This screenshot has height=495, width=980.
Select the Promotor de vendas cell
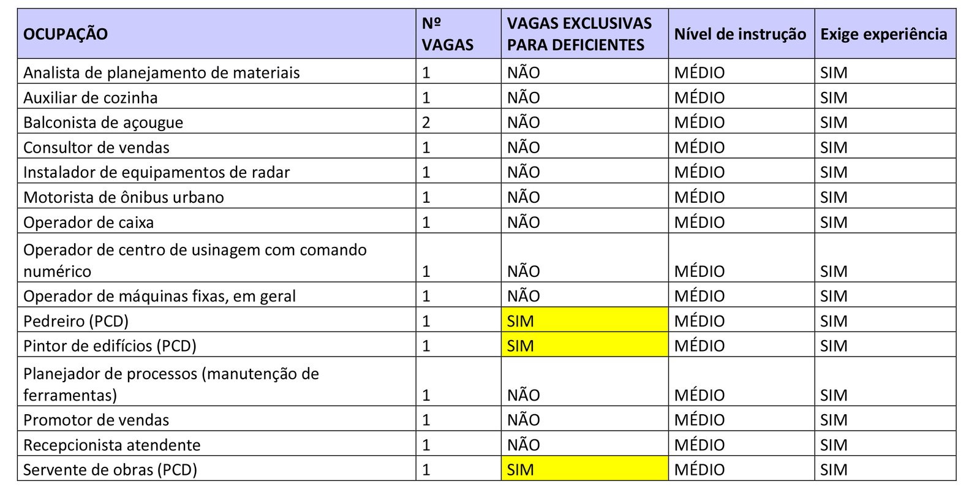(97, 420)
